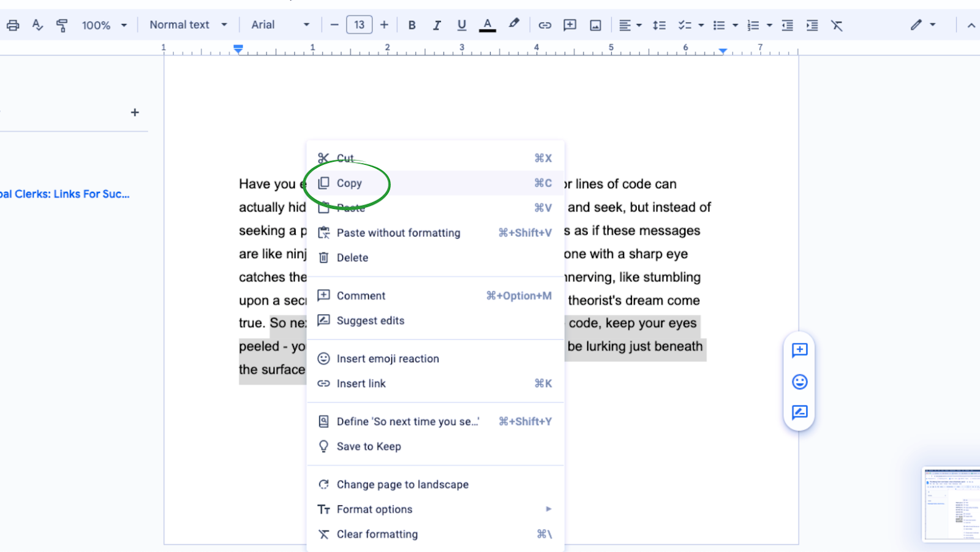
Task: Open the 100% zoom dropdown
Action: tap(104, 25)
